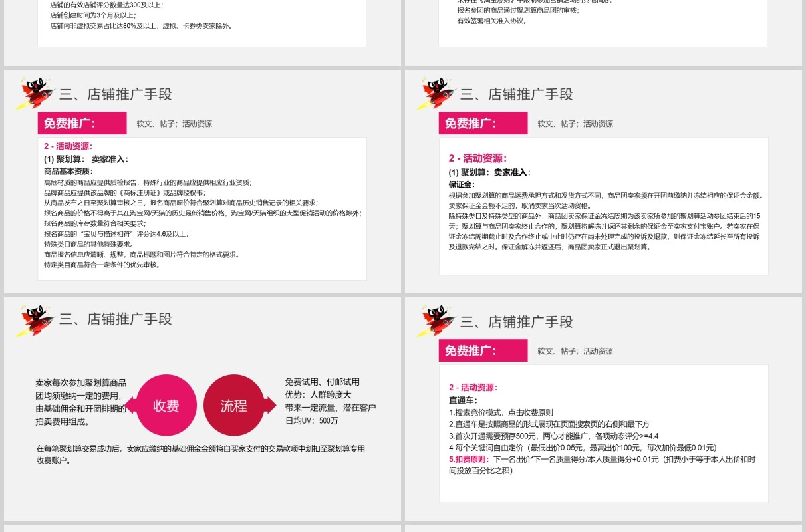
Task: Click the 直通车: heading
Action: 464,400
